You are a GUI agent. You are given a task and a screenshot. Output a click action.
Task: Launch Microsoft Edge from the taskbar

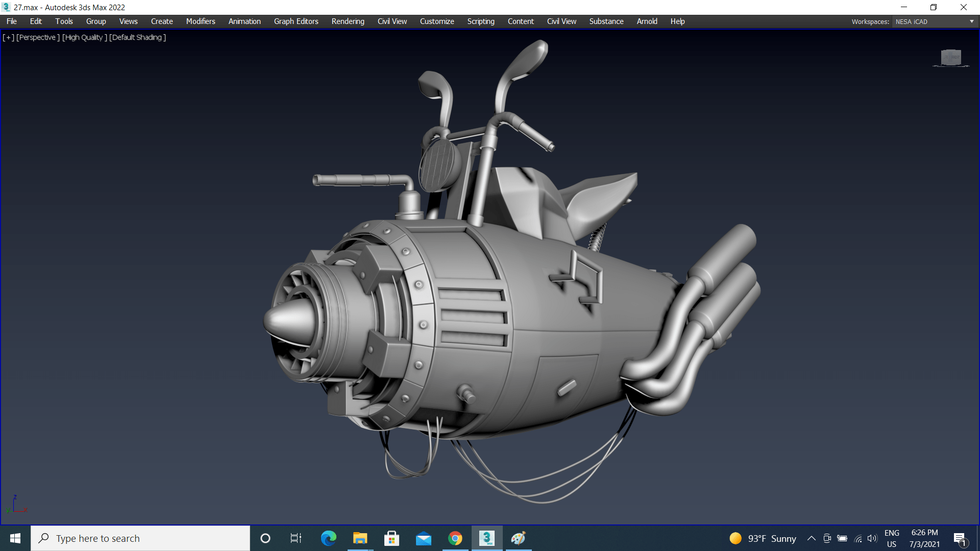click(x=328, y=538)
